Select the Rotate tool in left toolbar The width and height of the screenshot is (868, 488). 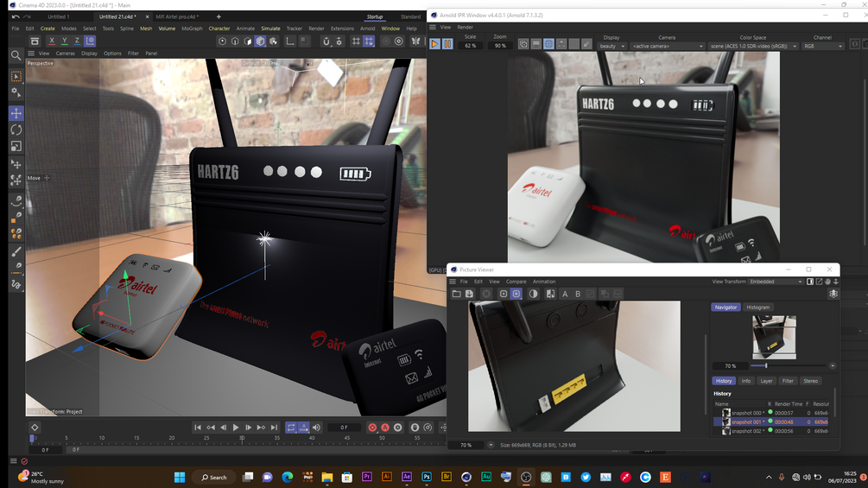[x=16, y=130]
